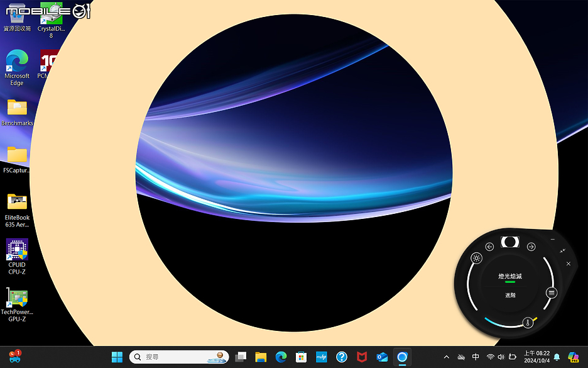Image resolution: width=588 pixels, height=368 pixels.
Task: Open the Windows Start menu
Action: click(x=117, y=357)
